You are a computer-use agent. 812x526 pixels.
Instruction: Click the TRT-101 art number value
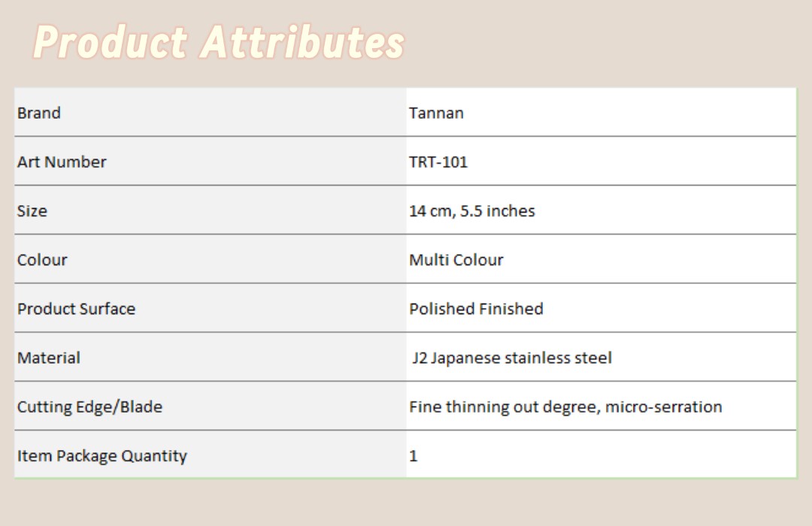click(438, 162)
